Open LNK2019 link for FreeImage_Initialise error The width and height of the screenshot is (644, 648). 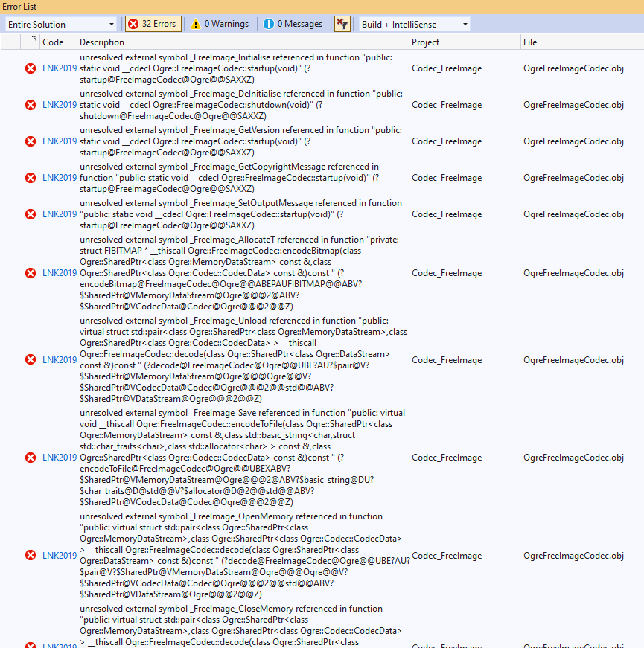click(60, 68)
